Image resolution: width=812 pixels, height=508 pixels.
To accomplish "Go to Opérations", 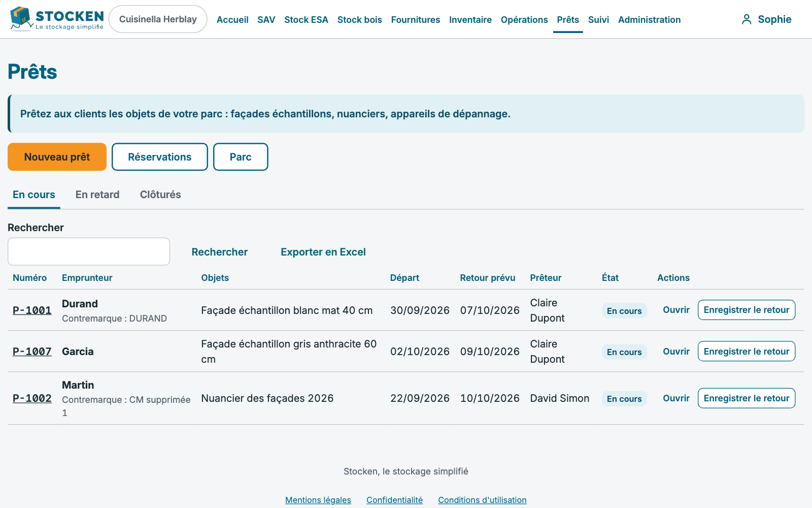I will (524, 20).
